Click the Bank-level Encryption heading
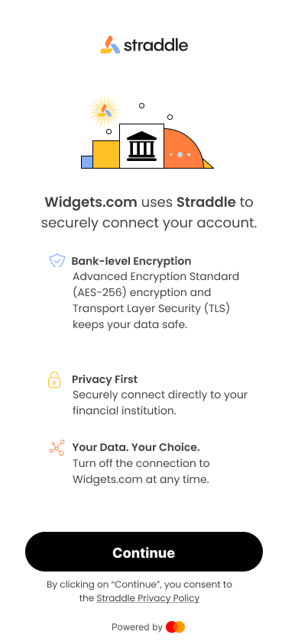 (131, 261)
